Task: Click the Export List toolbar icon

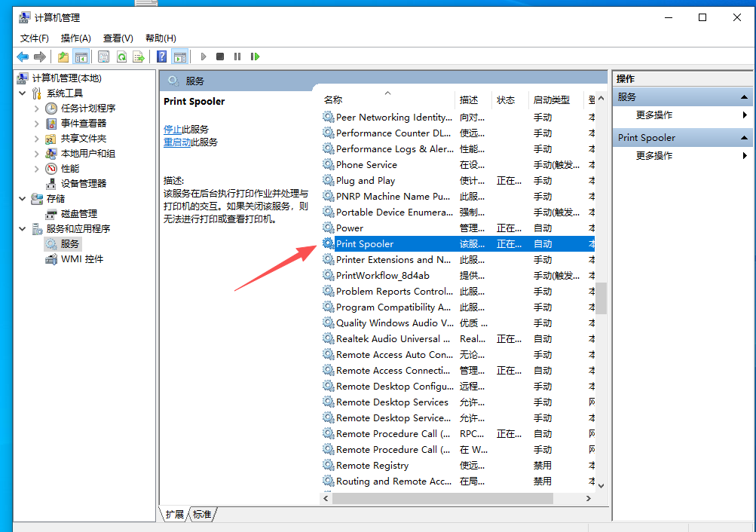Action: click(139, 57)
